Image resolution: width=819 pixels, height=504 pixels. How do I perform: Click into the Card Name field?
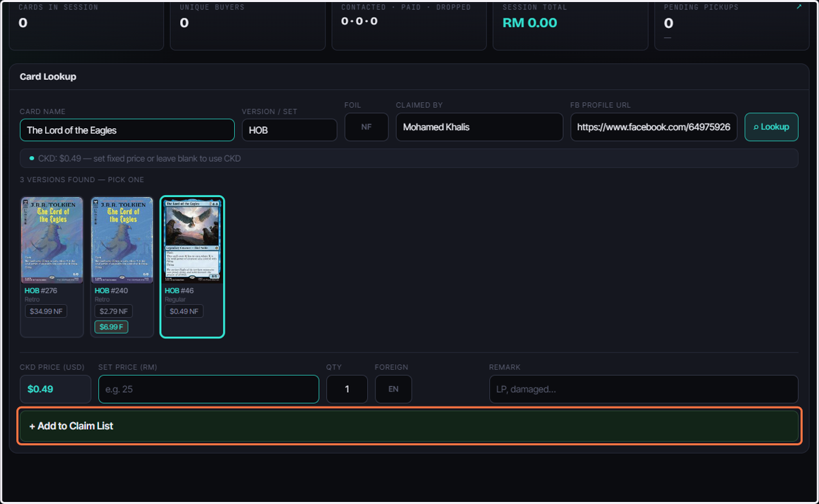point(127,130)
